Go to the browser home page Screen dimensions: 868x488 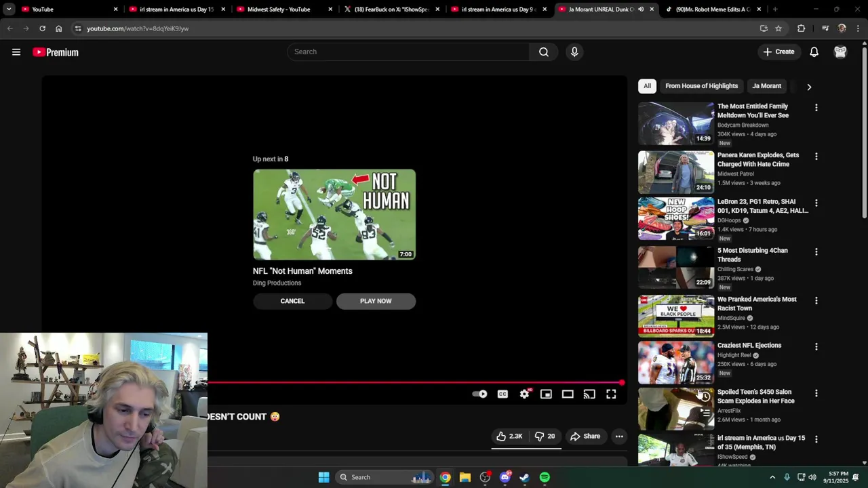(59, 28)
